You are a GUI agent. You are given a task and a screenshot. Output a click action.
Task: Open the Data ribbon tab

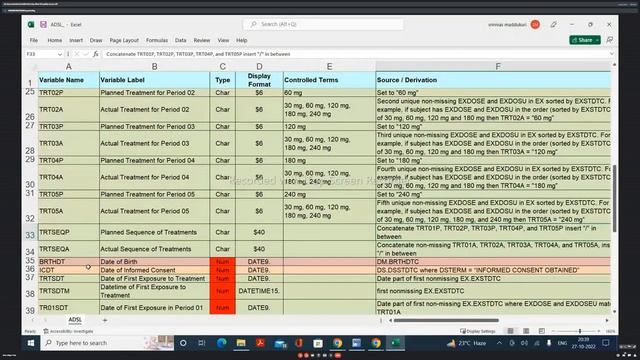180,40
